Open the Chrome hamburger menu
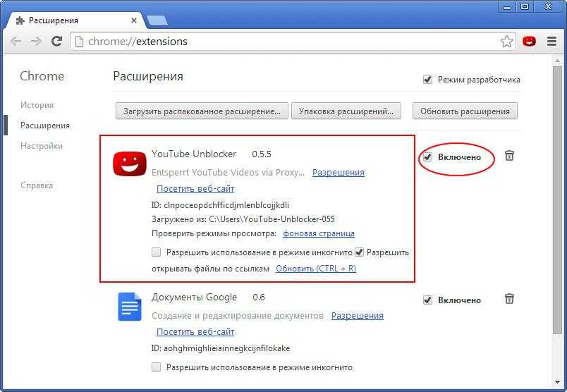The height and width of the screenshot is (392, 567). (551, 41)
